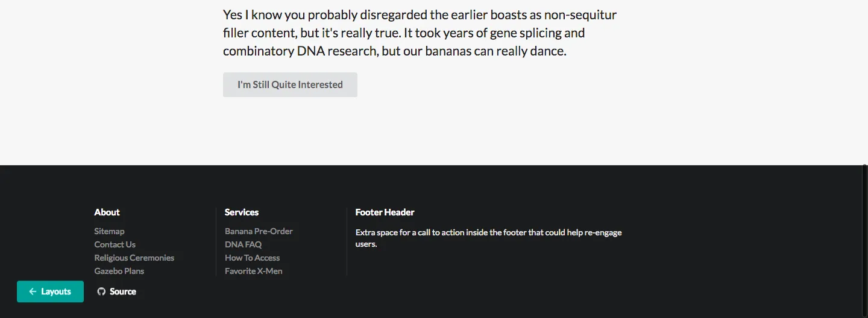868x318 pixels.
Task: Follow the Favorite X-Men link
Action: [253, 271]
